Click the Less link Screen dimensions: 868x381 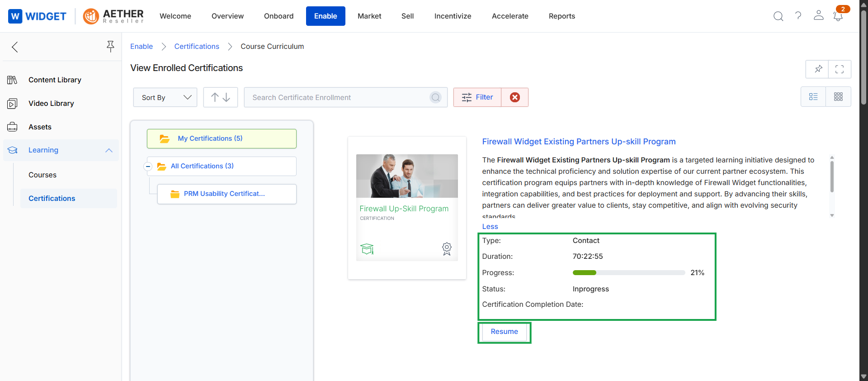[x=490, y=227]
